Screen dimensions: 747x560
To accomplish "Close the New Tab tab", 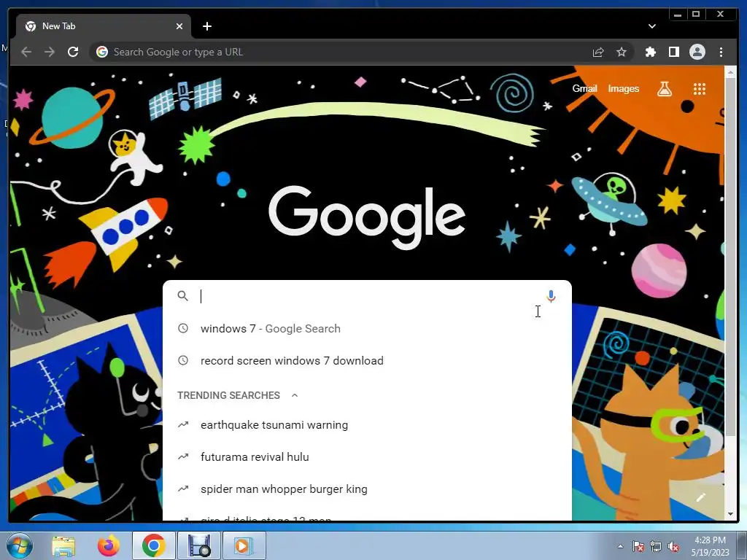I will [x=179, y=26].
